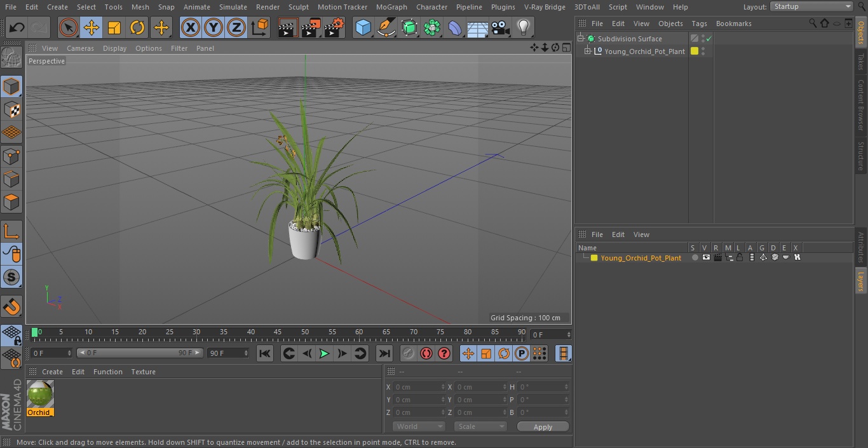Click the current frame field showing 0 F

click(551, 334)
